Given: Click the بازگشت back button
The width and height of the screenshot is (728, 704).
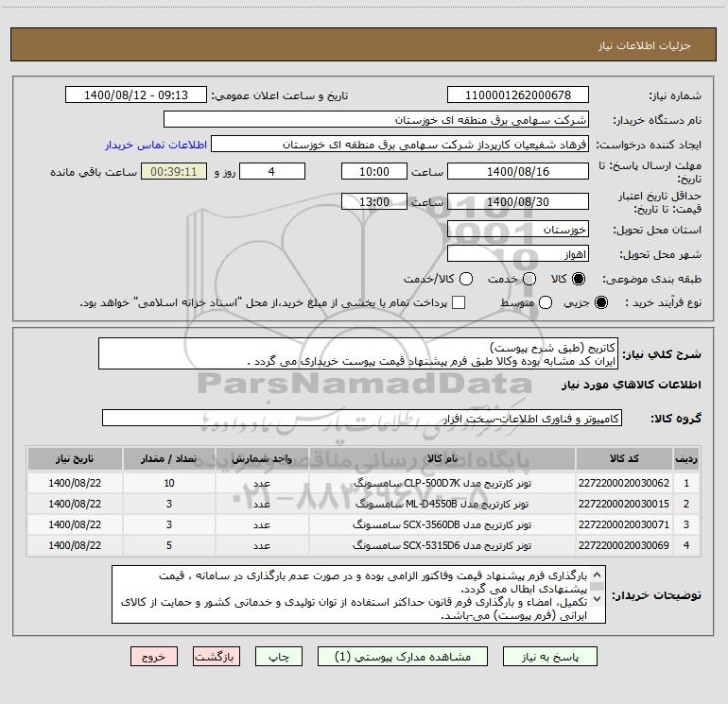Looking at the screenshot, I should pyautogui.click(x=217, y=657).
